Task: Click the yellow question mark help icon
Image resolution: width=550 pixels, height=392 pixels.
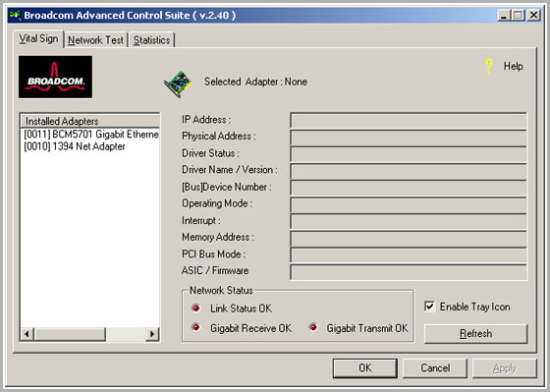Action: point(489,66)
